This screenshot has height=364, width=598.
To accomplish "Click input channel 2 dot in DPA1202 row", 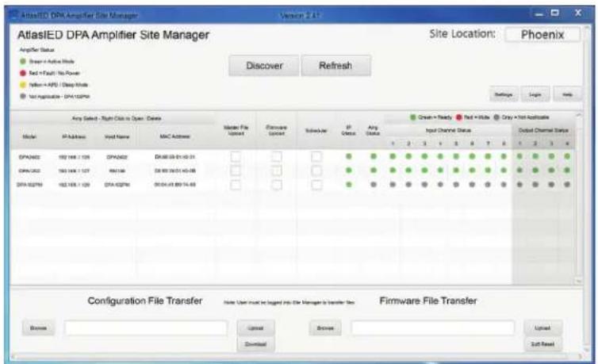I will [x=408, y=171].
